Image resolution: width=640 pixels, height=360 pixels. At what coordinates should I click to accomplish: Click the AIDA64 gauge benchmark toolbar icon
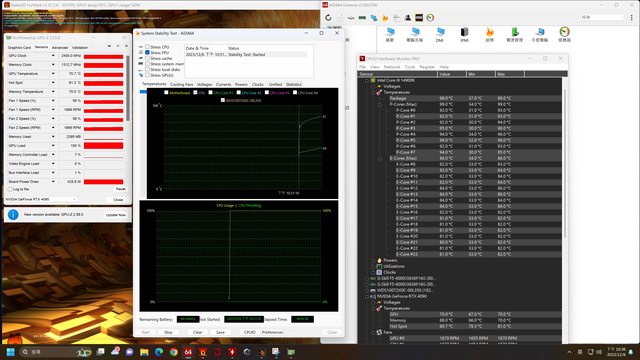tap(430, 18)
